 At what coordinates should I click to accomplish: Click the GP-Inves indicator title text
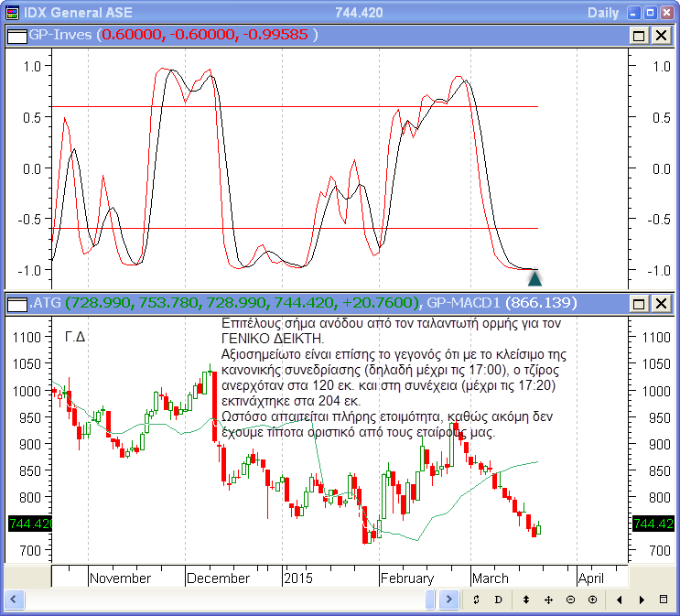click(60, 35)
